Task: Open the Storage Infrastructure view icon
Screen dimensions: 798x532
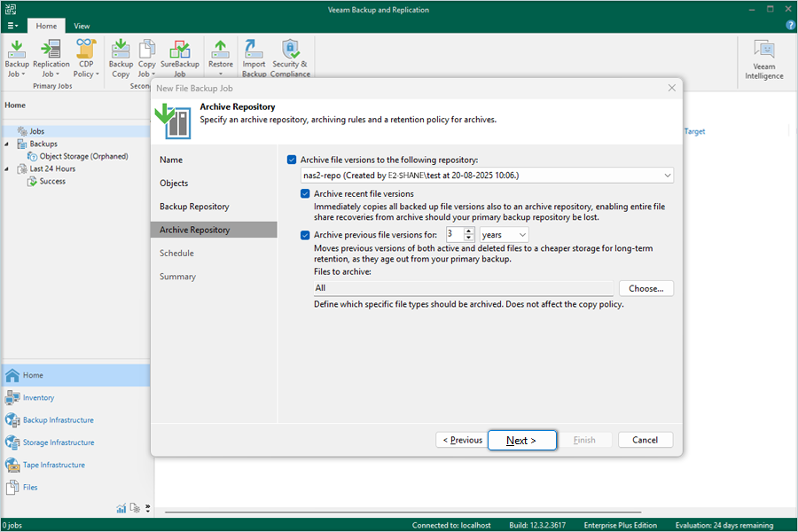Action: coord(12,442)
